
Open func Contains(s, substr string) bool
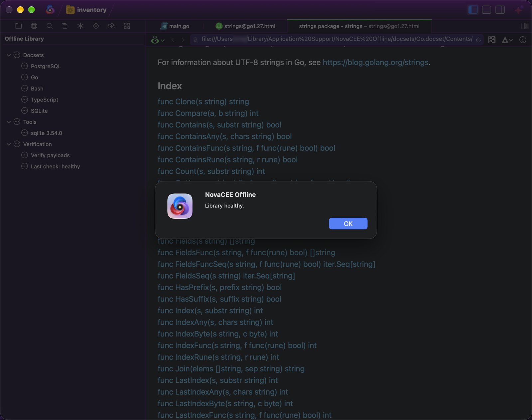(x=219, y=125)
